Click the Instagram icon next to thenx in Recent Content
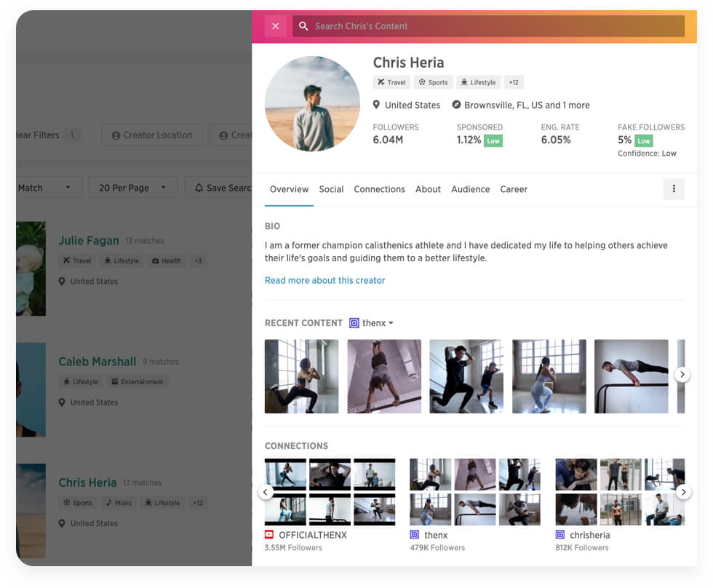 [354, 323]
